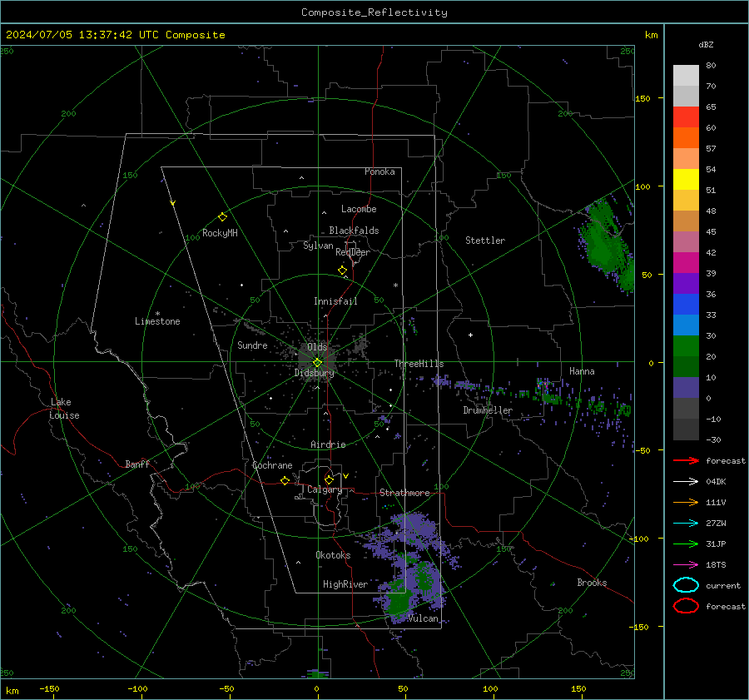
Task: Click the yellow radar center marker at Olds
Action: 317,363
